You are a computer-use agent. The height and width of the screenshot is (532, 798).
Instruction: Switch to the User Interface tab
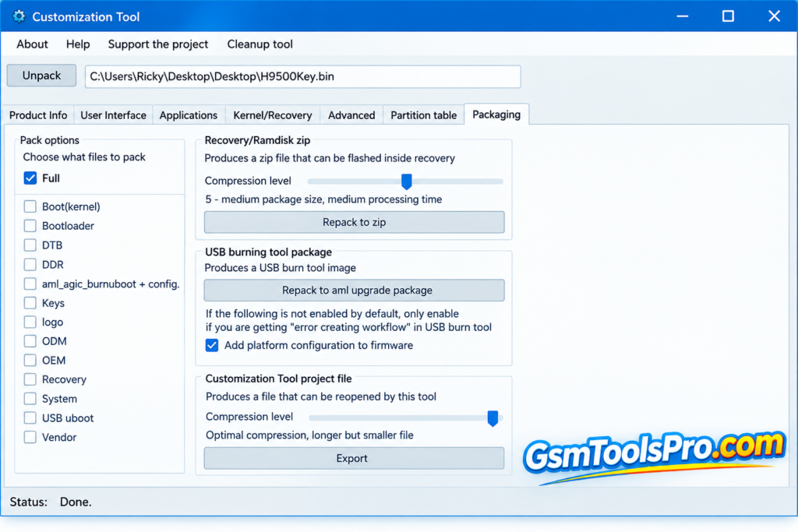(113, 115)
